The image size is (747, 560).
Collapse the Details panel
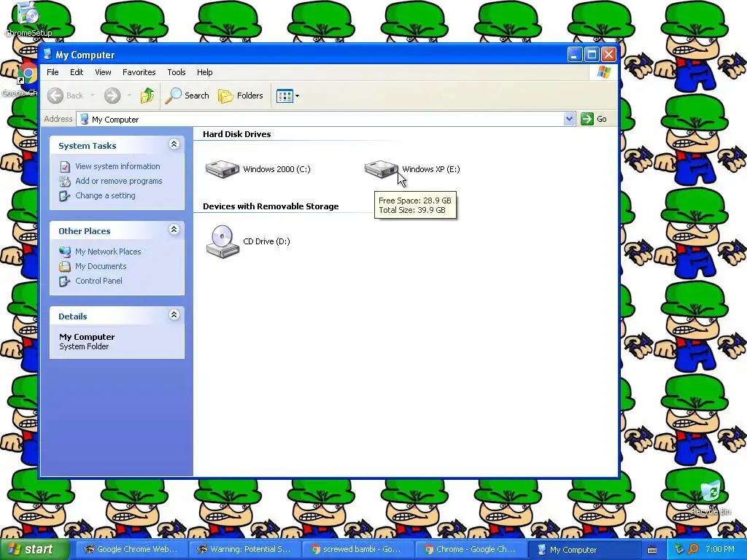pos(174,314)
